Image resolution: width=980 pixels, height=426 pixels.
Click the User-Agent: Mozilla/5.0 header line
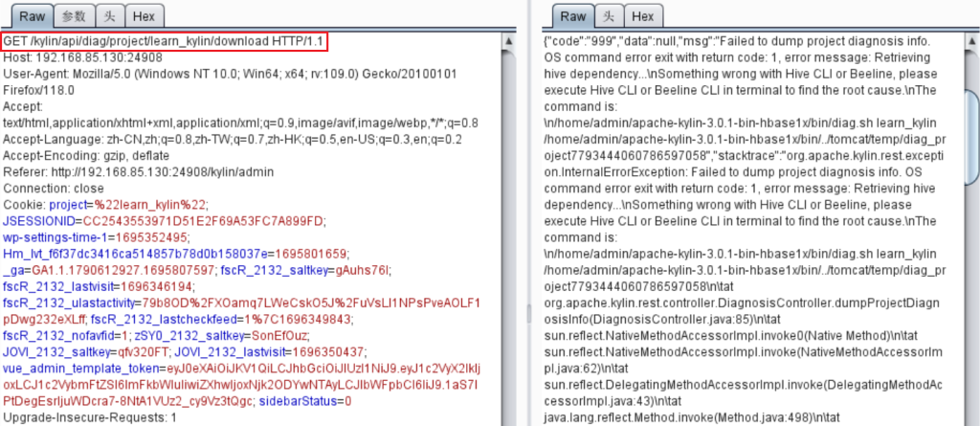coord(230,74)
